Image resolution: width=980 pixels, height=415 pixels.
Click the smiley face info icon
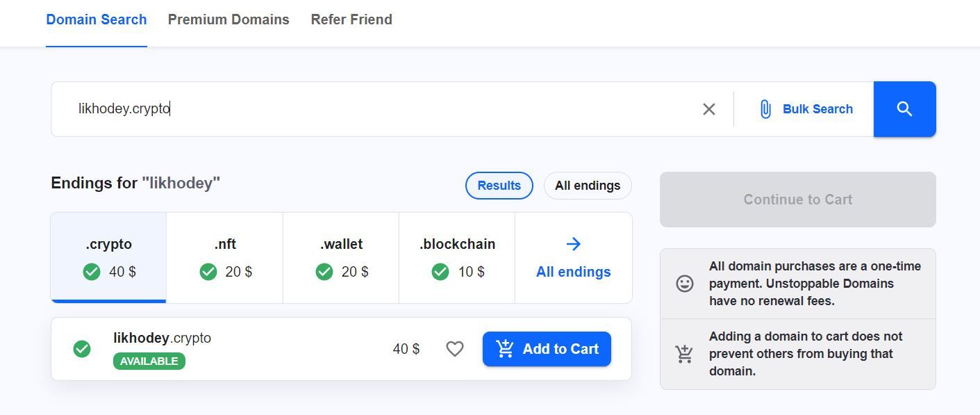pos(684,284)
